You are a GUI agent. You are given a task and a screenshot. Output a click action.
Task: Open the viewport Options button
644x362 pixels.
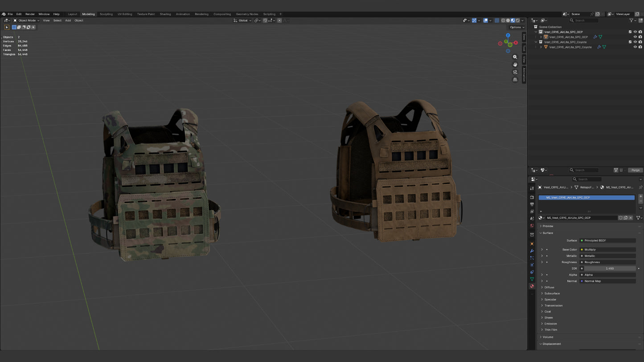(517, 27)
